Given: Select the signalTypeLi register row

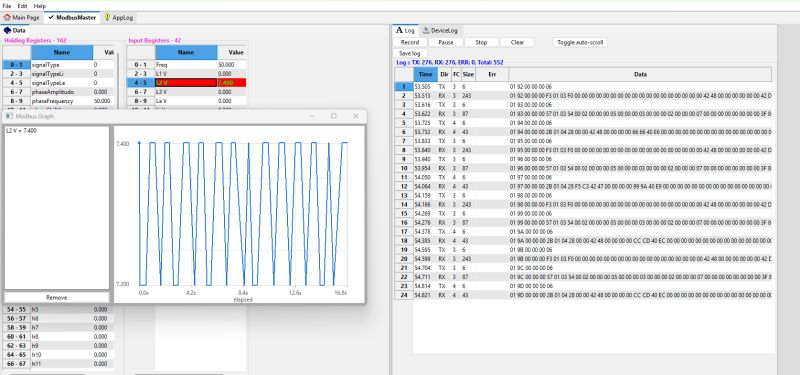Looking at the screenshot, I should (58, 74).
